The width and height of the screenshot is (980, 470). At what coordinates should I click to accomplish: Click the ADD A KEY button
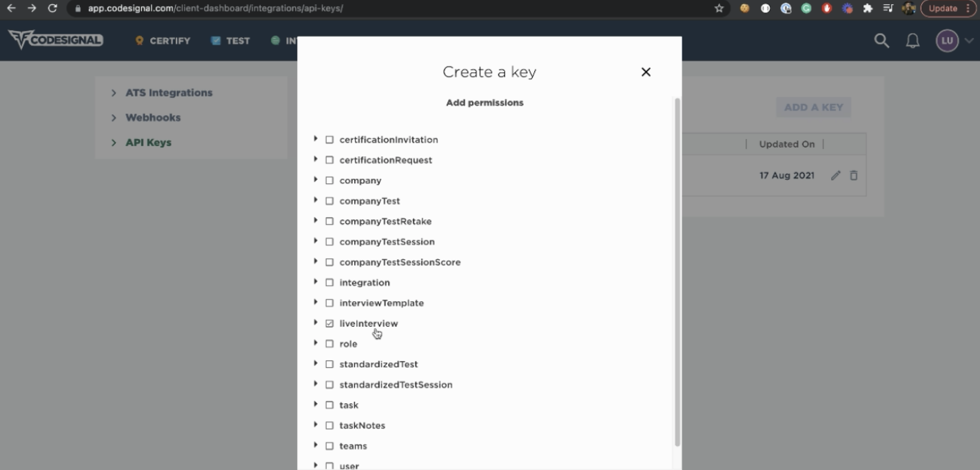pos(813,107)
